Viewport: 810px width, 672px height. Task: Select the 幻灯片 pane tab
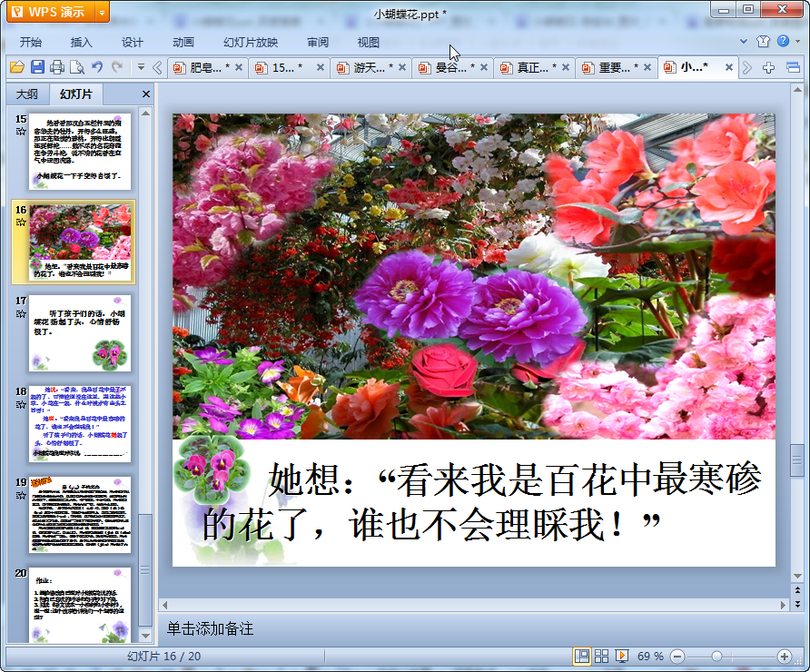[x=76, y=94]
